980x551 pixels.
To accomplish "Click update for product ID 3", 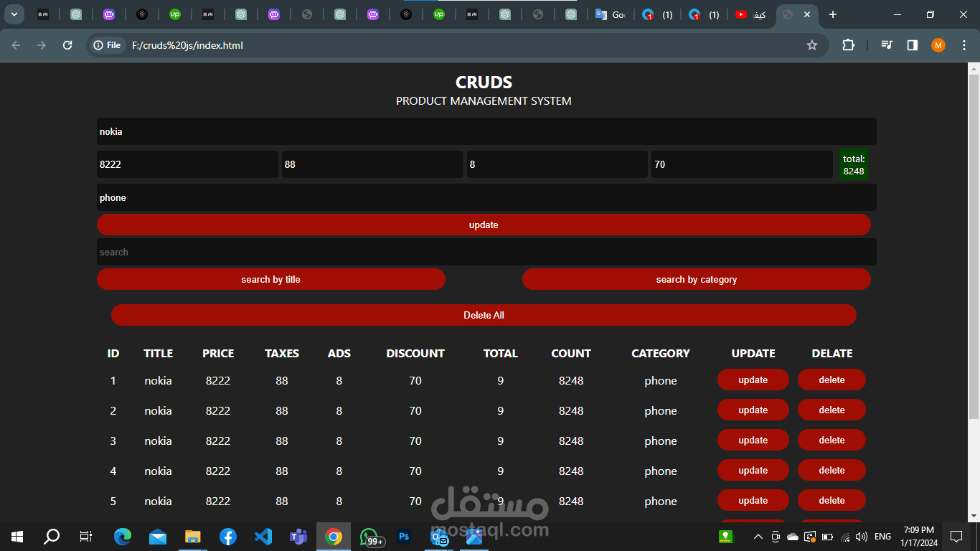I will (x=753, y=440).
